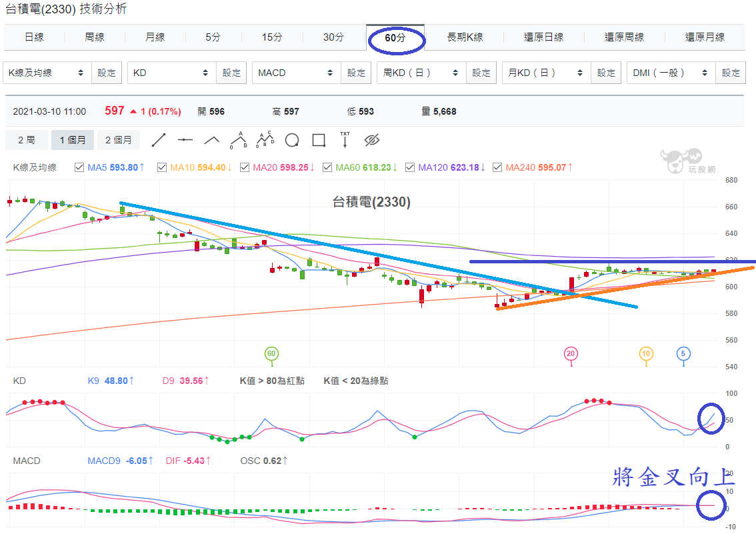Switch to the 60分 tab
Viewport: 756px width, 534px height.
(395, 37)
